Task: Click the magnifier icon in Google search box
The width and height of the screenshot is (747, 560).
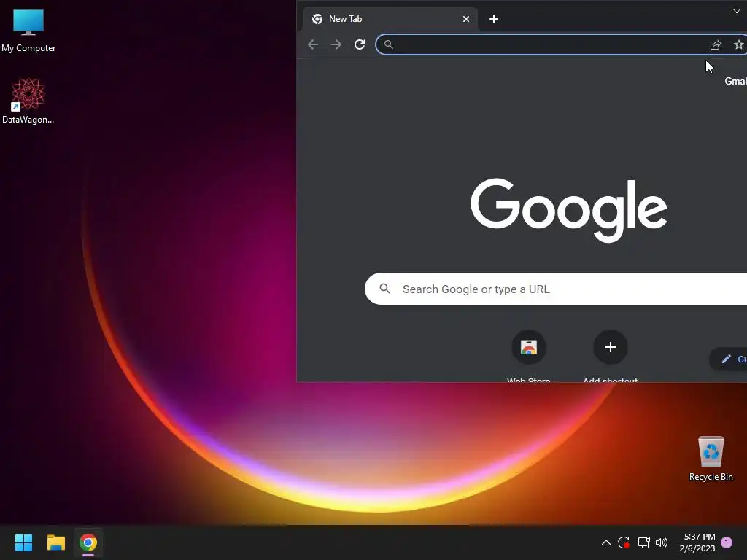Action: [385, 289]
